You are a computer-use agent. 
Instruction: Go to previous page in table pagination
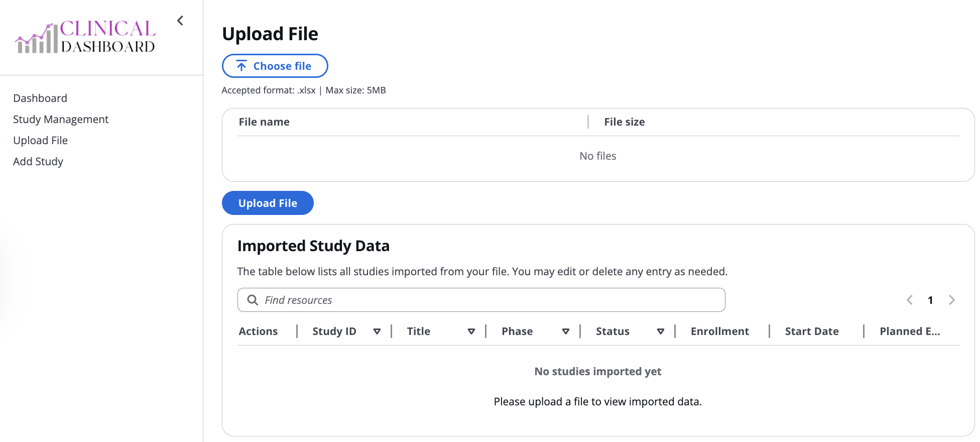pos(909,300)
